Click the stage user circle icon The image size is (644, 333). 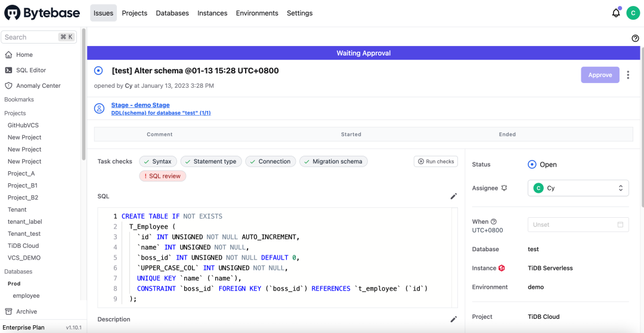pyautogui.click(x=100, y=109)
